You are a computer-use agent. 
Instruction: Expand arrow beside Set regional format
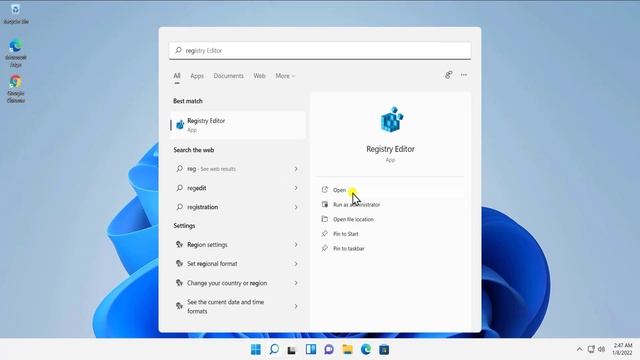[x=296, y=264]
